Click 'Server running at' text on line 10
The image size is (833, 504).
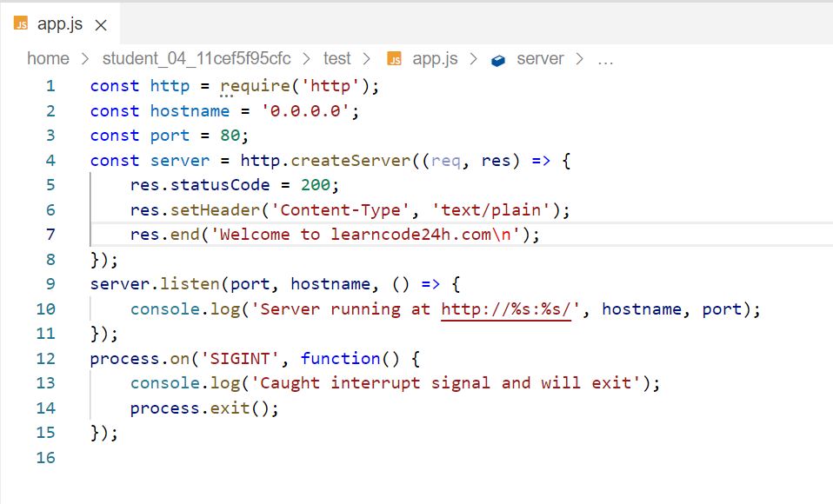click(x=345, y=309)
